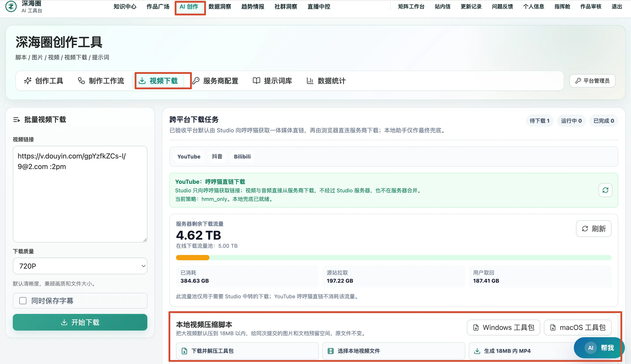The width and height of the screenshot is (631, 364).
Task: Click the workflow icon beside 制作工作流
Action: point(81,81)
